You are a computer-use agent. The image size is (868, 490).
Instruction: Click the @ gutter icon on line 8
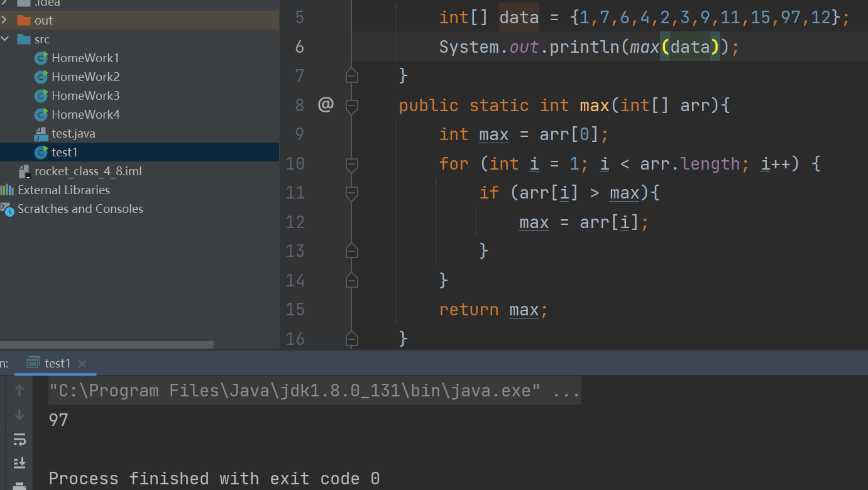click(325, 104)
